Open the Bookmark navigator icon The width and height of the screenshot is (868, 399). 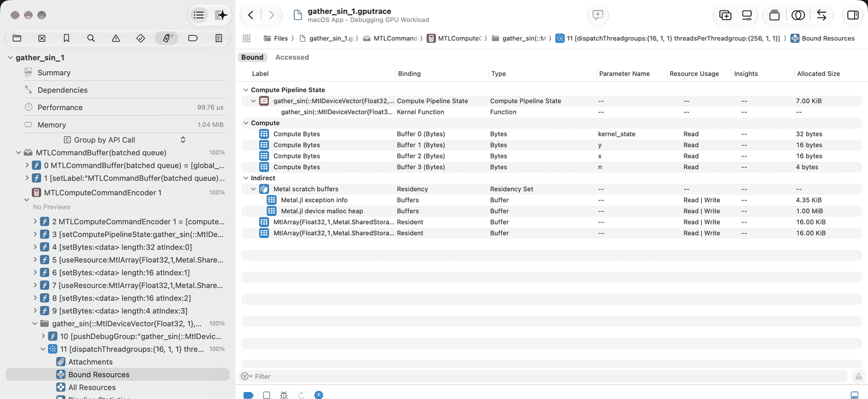click(67, 38)
